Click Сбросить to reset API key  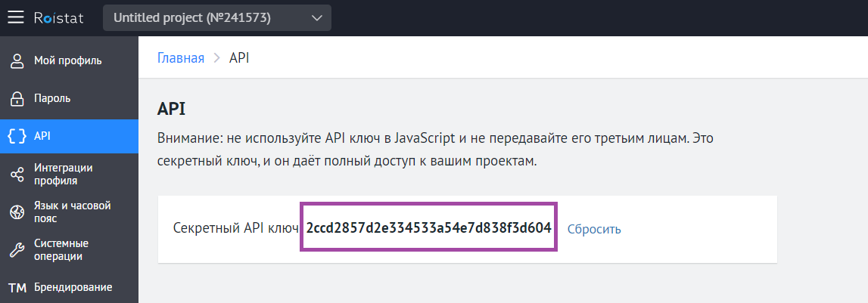594,229
